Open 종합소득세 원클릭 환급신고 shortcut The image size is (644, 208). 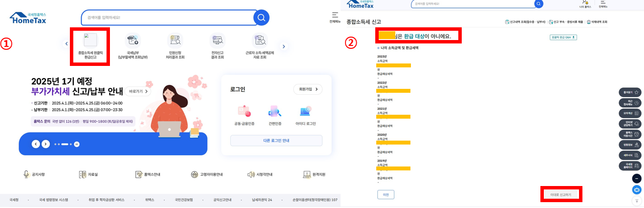pyautogui.click(x=90, y=46)
